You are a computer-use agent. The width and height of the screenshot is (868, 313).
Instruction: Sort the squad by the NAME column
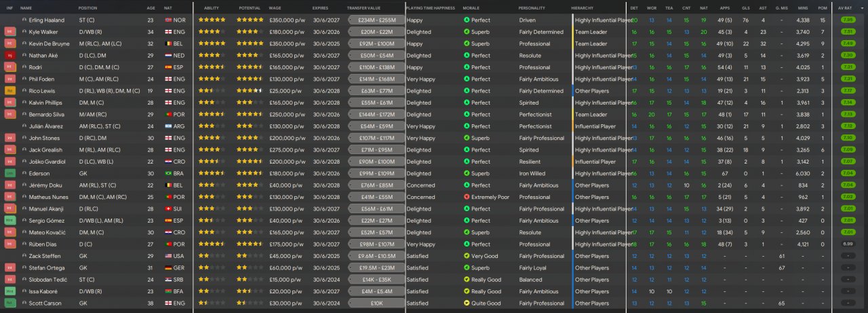[x=26, y=7]
